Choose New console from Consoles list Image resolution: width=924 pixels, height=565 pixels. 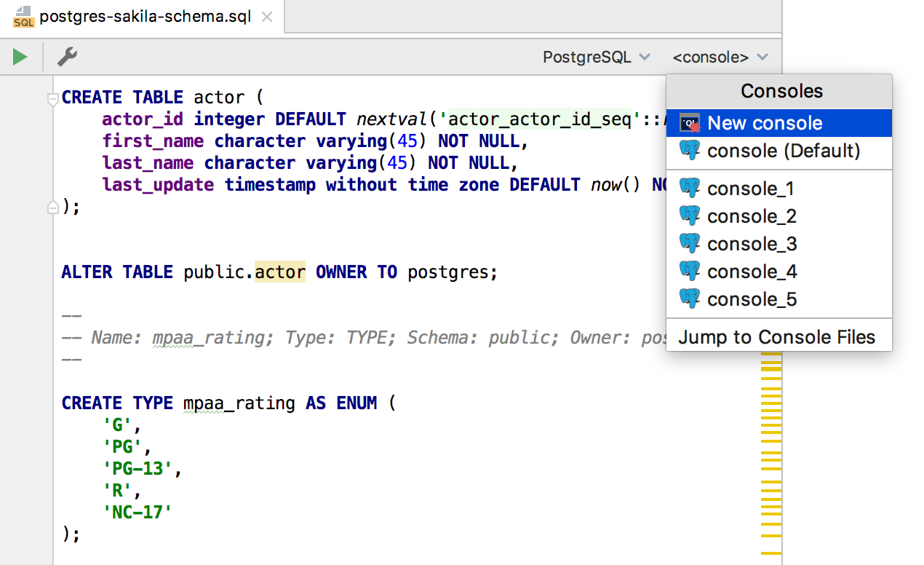(778, 123)
